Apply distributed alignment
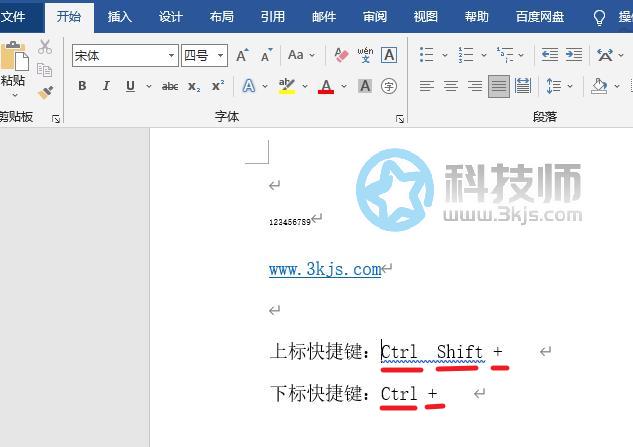The height and width of the screenshot is (447, 633). [x=523, y=86]
